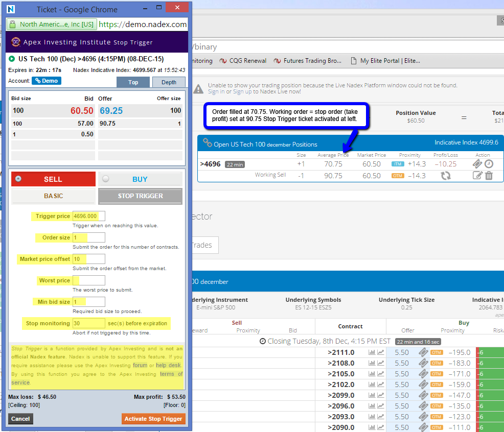Open the buy ticket icon for contract >2108.0
This screenshot has width=504, height=432.
pos(423,363)
